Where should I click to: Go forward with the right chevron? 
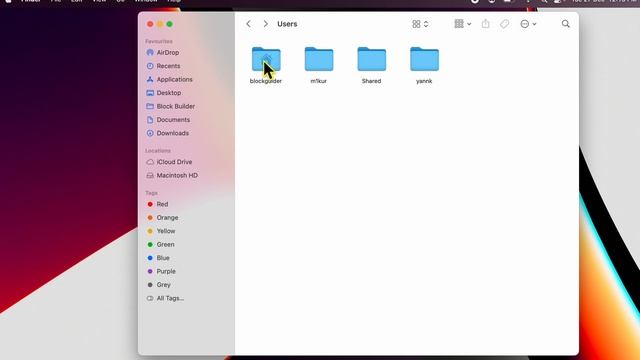click(265, 24)
